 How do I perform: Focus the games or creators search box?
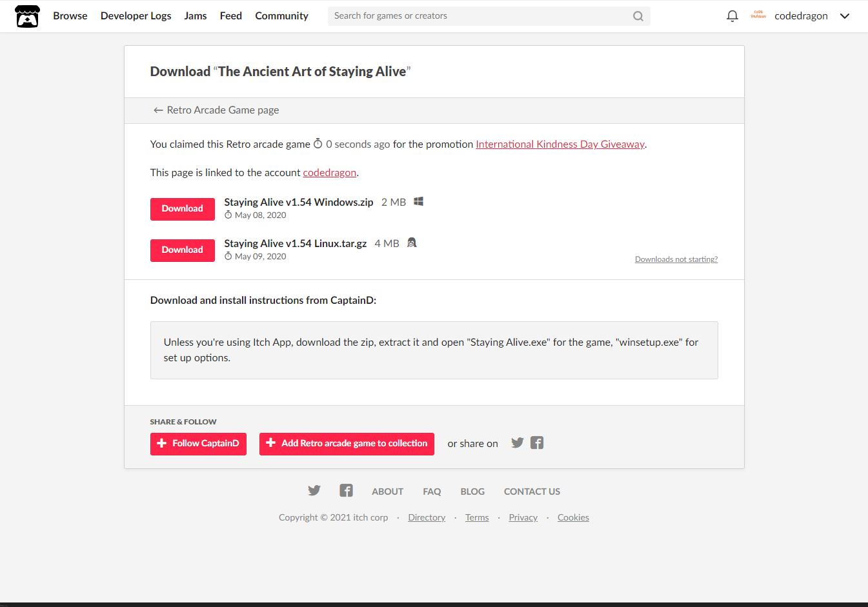(x=489, y=16)
